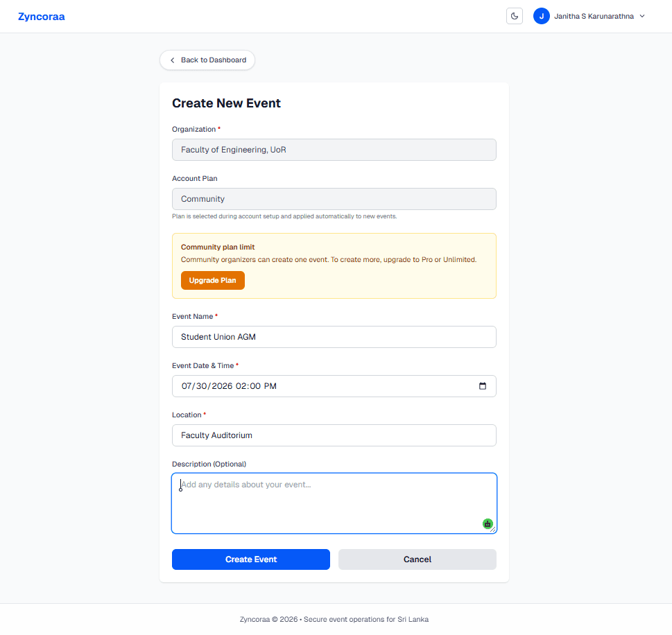Click the green bot icon in description
The image size is (672, 635).
pos(488,523)
